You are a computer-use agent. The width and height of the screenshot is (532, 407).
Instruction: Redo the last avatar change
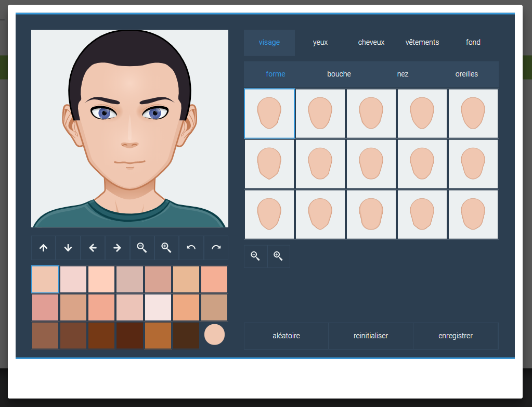point(216,248)
